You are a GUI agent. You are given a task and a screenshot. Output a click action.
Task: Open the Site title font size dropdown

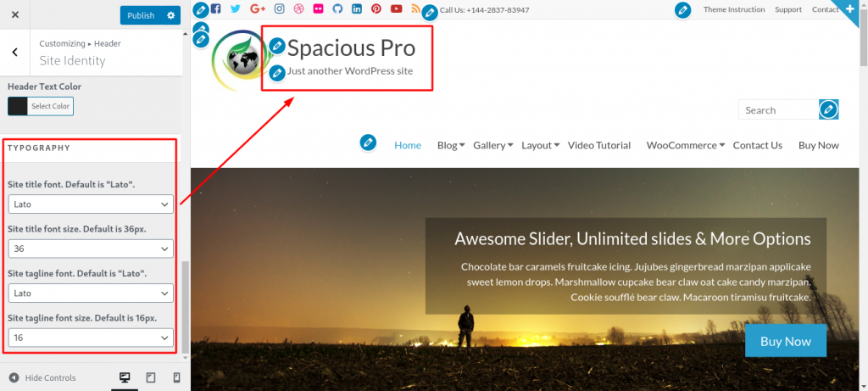click(x=91, y=249)
